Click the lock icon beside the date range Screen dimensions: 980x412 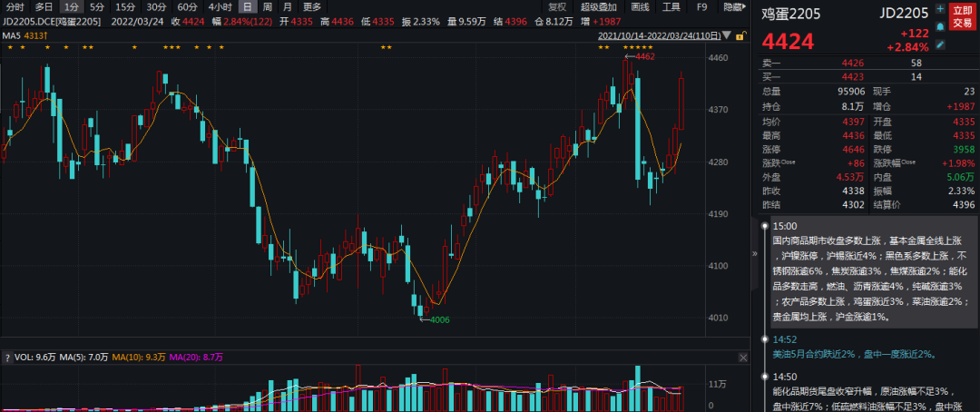pyautogui.click(x=740, y=36)
